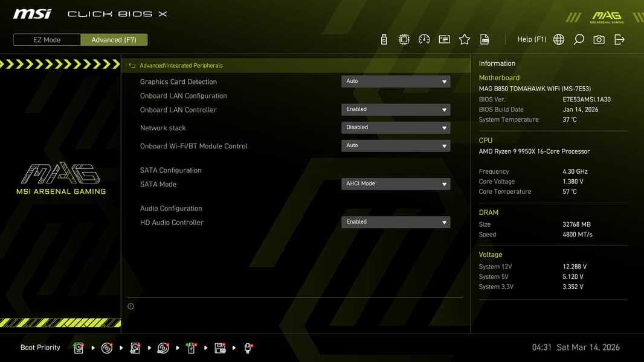This screenshot has width=644, height=362.
Task: Click MAG B850 TOMAHAWK WIFI (MS-7E53) text
Action: (535, 89)
